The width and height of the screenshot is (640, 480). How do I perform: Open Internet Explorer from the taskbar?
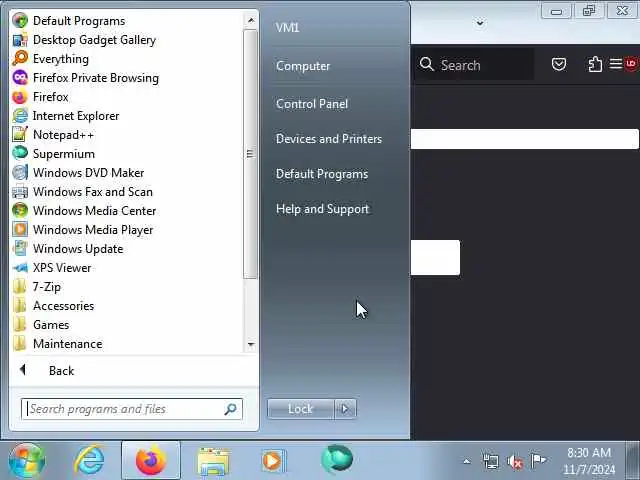click(89, 460)
